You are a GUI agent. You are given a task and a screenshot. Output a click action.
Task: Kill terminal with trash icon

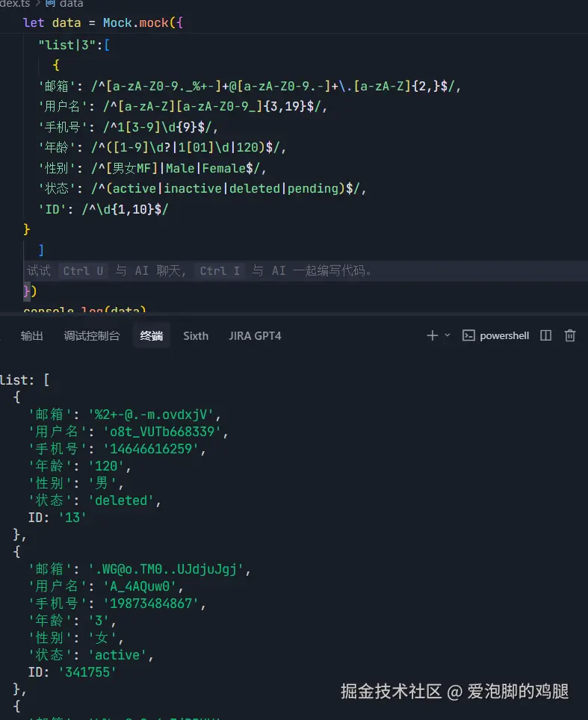point(570,335)
